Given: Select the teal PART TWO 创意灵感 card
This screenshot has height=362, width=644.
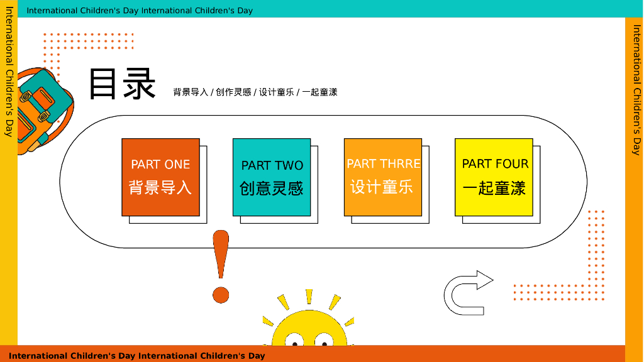Looking at the screenshot, I should pyautogui.click(x=272, y=177).
